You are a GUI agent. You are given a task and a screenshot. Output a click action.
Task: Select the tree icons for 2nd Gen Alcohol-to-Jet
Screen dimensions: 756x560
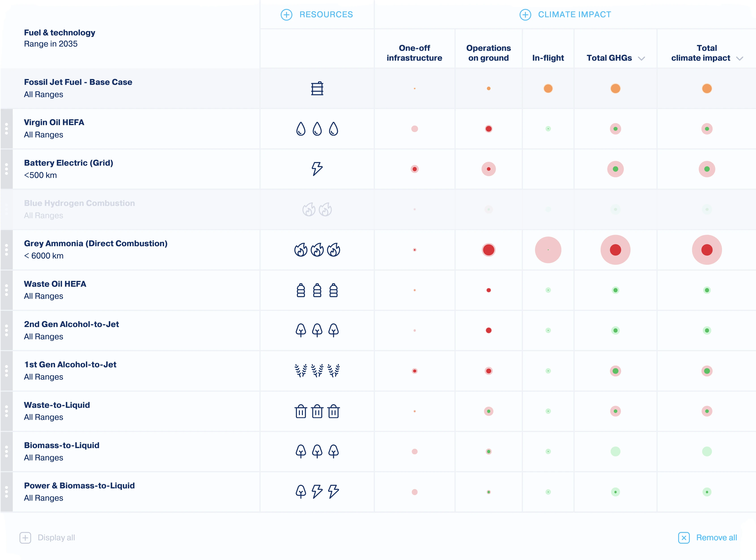click(317, 330)
